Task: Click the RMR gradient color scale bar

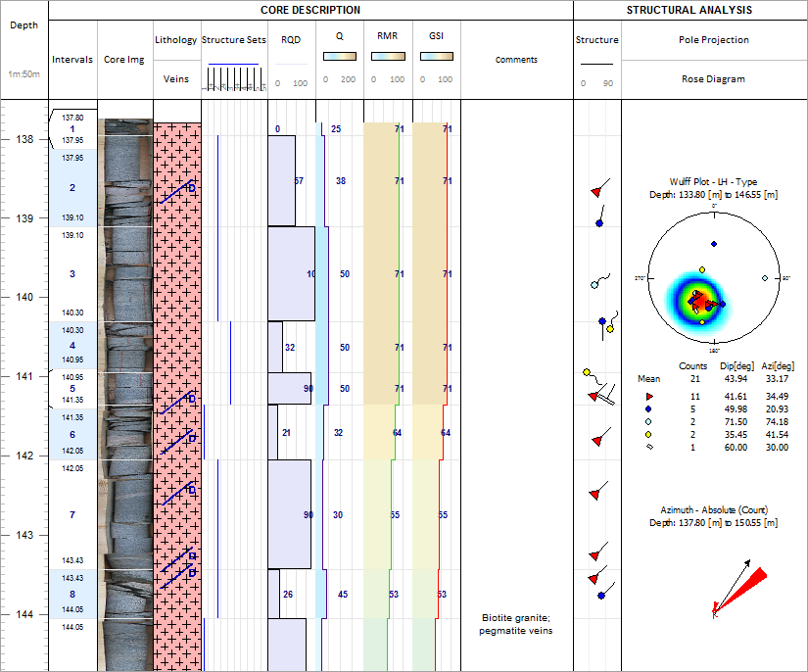Action: tap(388, 56)
